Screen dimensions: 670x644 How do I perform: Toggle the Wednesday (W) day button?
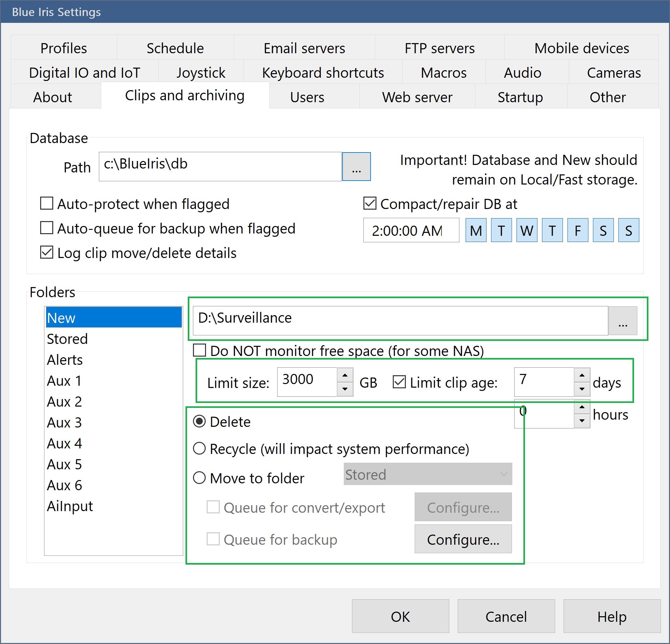click(527, 230)
